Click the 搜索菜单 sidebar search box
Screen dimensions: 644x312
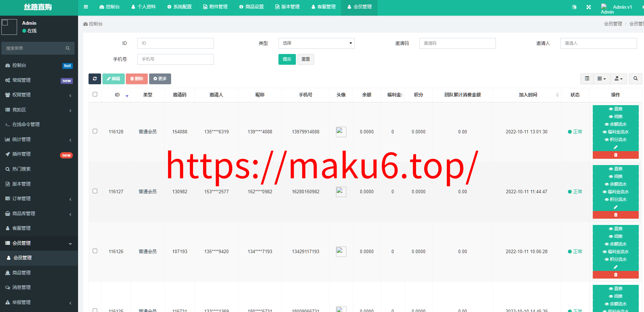coord(38,48)
